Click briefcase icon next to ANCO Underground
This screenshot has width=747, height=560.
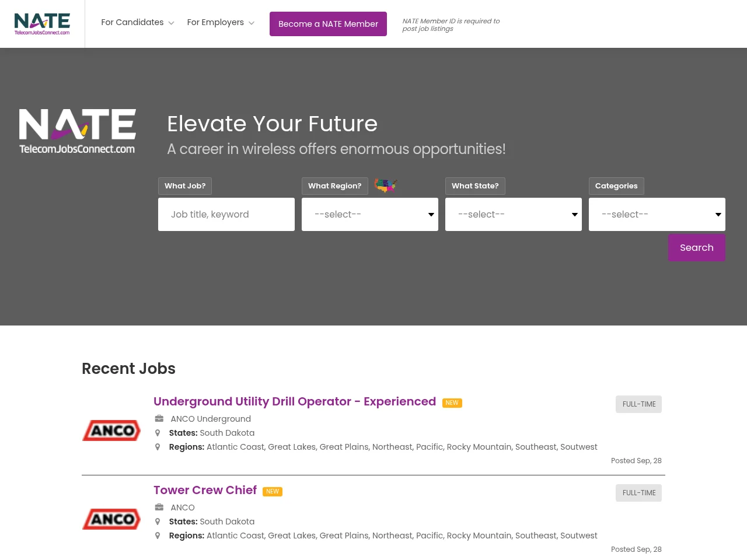[x=159, y=418]
